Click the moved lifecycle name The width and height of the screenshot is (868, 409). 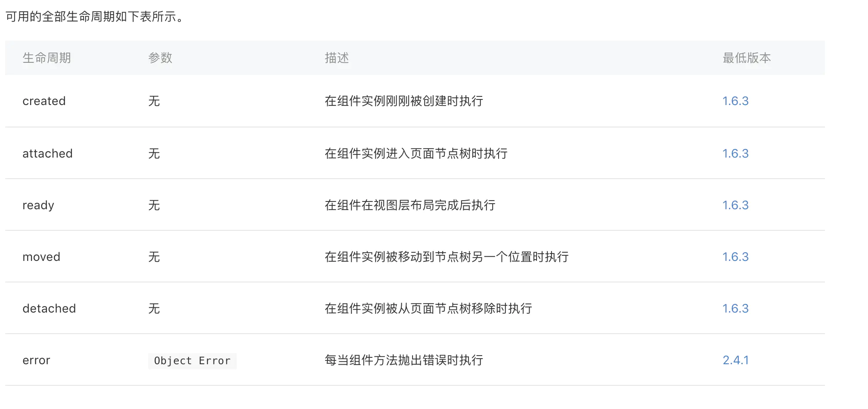point(41,257)
